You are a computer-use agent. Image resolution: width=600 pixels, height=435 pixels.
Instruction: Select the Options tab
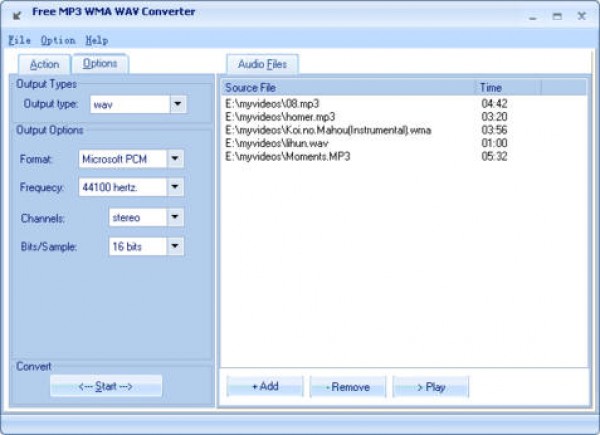point(100,63)
